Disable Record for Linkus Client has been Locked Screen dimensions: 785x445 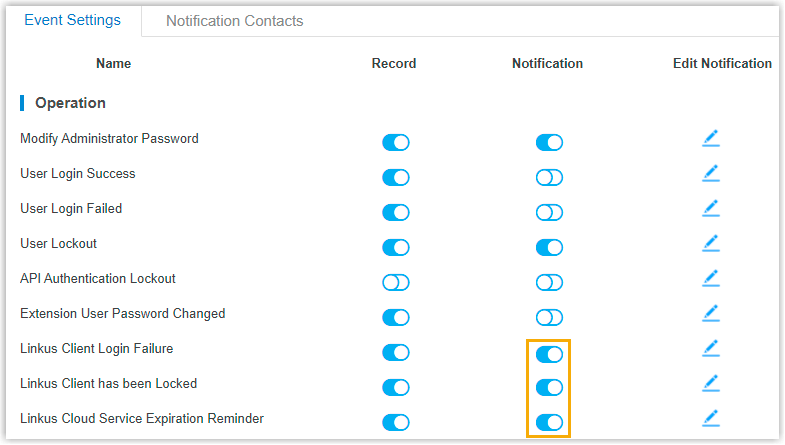396,388
